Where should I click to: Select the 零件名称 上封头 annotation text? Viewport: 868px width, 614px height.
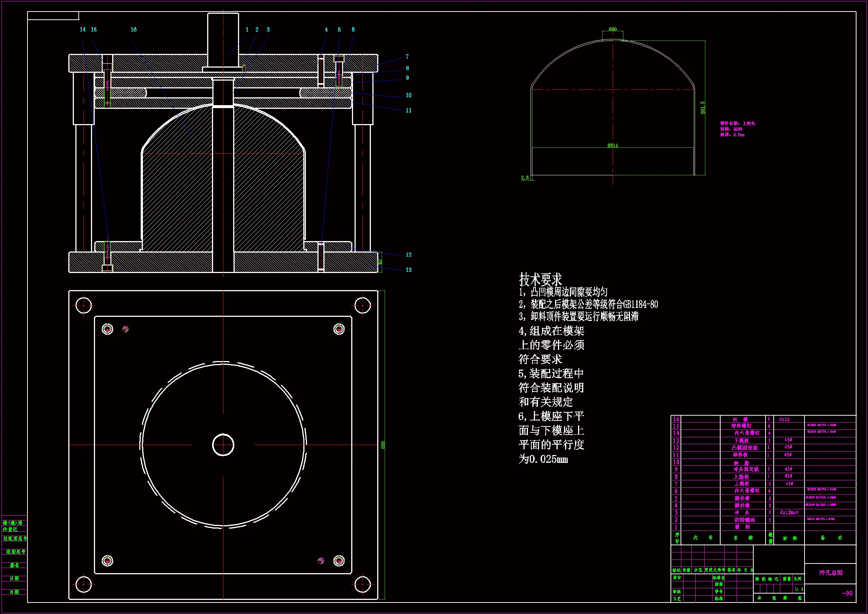point(738,123)
